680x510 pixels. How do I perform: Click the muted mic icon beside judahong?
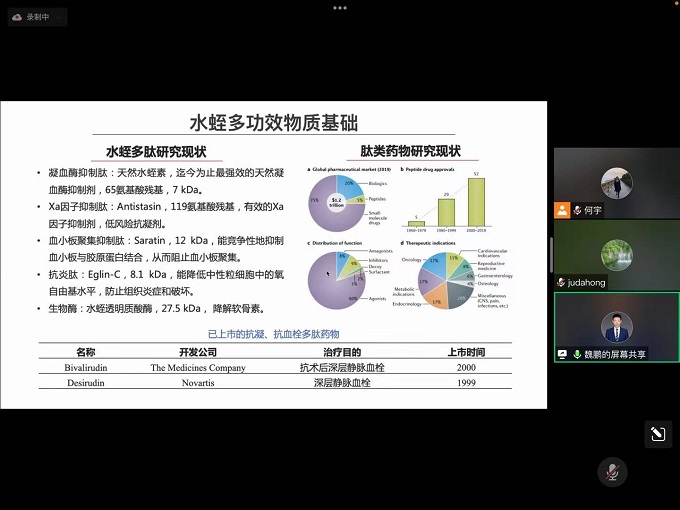(562, 282)
